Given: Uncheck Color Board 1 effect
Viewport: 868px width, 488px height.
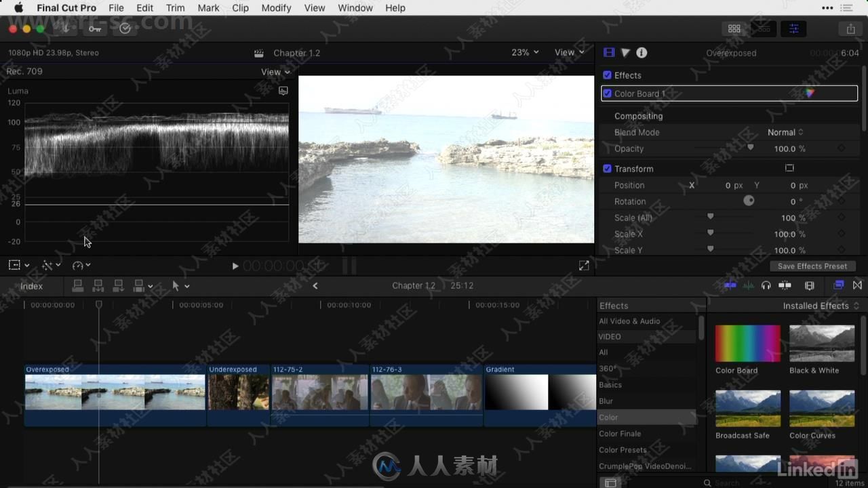Looking at the screenshot, I should tap(608, 94).
